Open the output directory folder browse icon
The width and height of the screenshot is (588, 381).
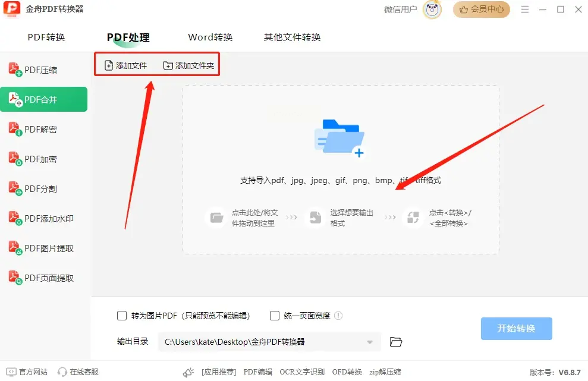click(396, 342)
